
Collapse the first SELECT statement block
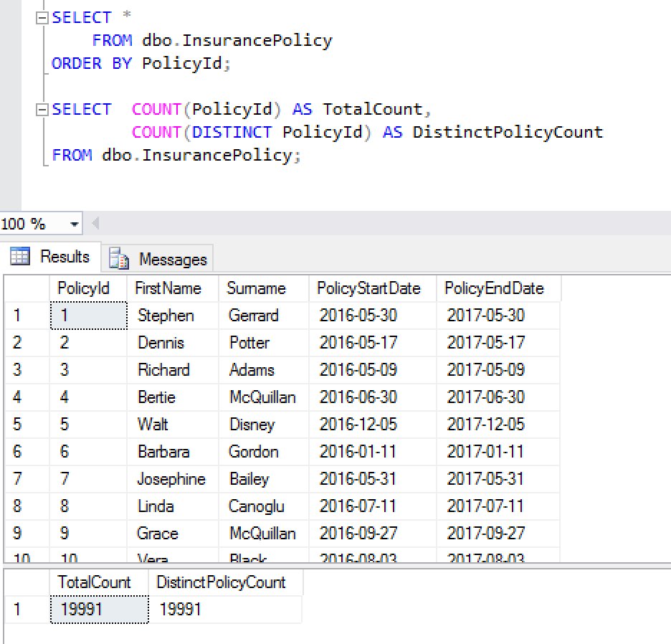(x=42, y=18)
